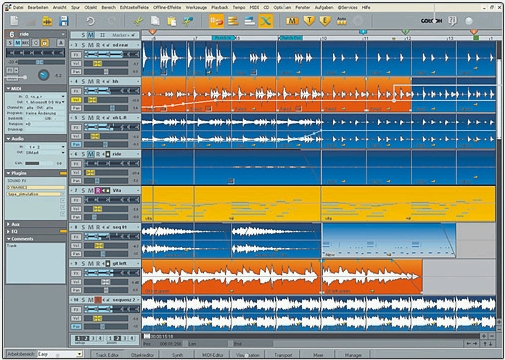Collapse the Plugins section
Image resolution: width=505 pixels, height=360 pixels.
coord(8,173)
